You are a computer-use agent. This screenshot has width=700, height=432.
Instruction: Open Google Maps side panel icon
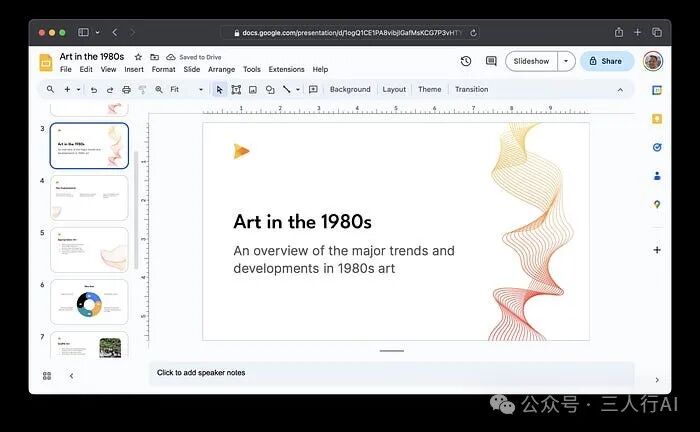[x=657, y=204]
